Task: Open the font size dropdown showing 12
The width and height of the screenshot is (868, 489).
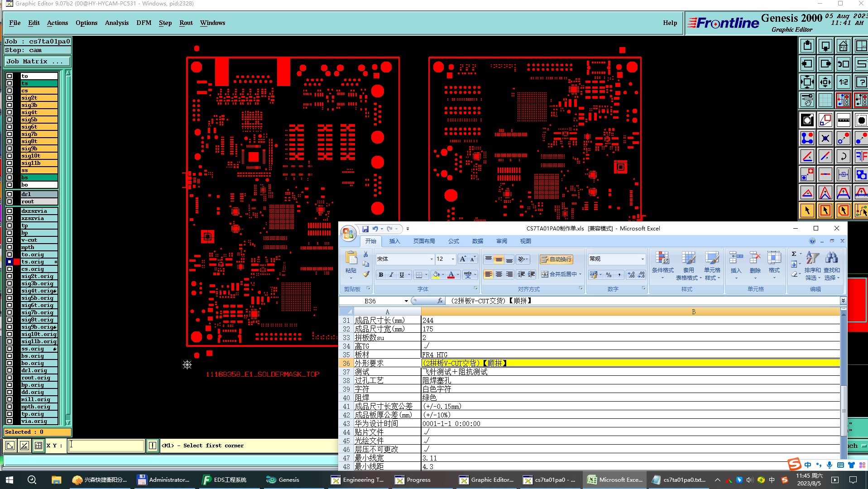Action: (452, 259)
